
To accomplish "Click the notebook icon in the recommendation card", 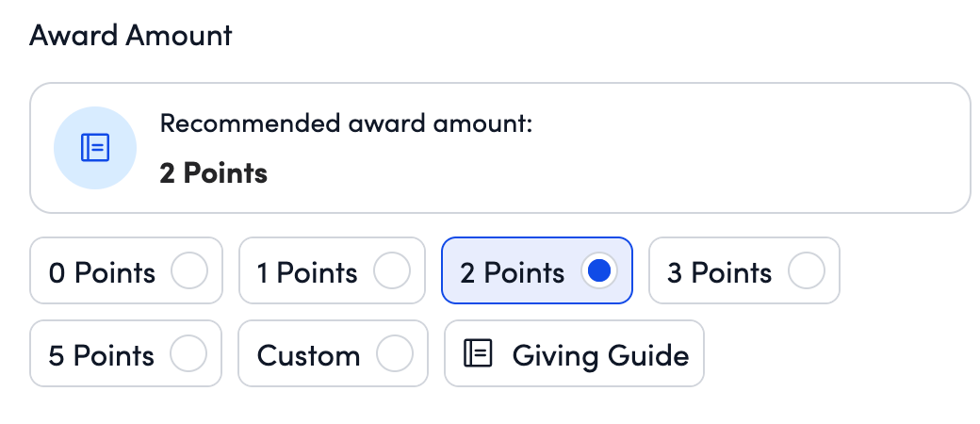I will point(95,148).
